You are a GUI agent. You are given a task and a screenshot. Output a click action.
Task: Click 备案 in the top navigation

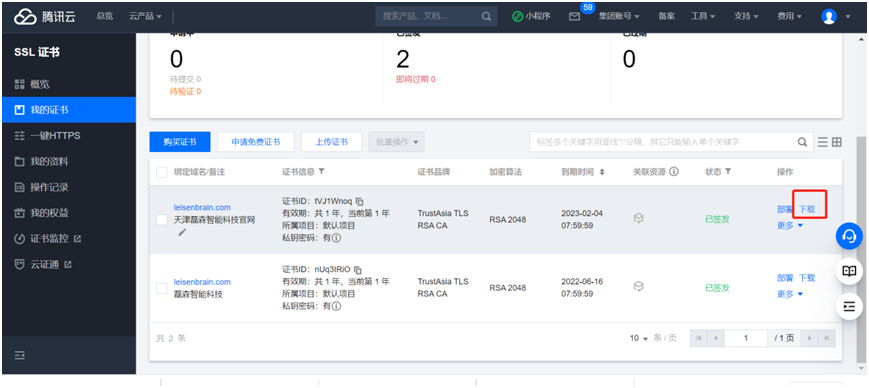point(666,17)
